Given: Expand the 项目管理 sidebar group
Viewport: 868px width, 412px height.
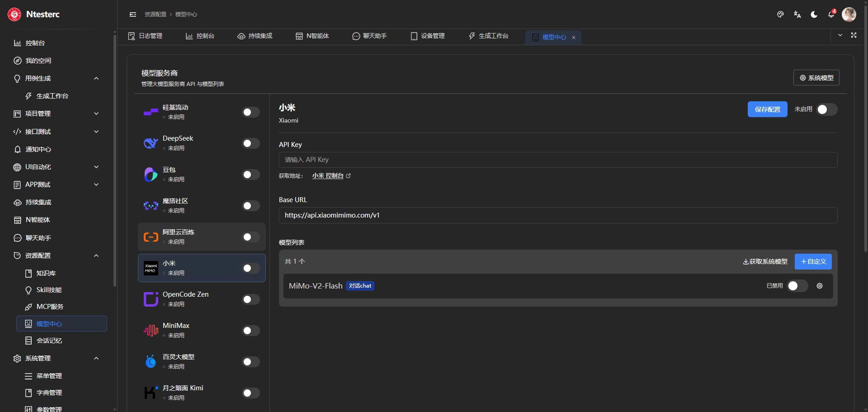Looking at the screenshot, I should (96, 114).
